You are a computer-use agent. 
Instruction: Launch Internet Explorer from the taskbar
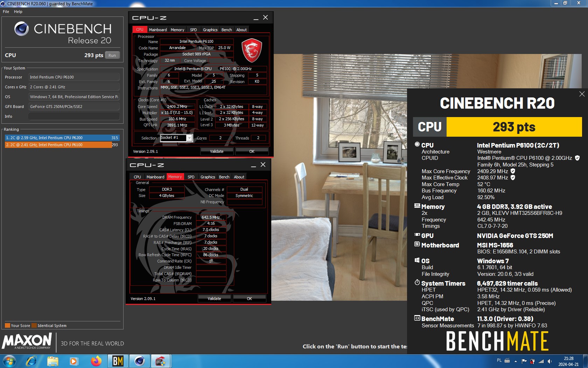point(31,361)
